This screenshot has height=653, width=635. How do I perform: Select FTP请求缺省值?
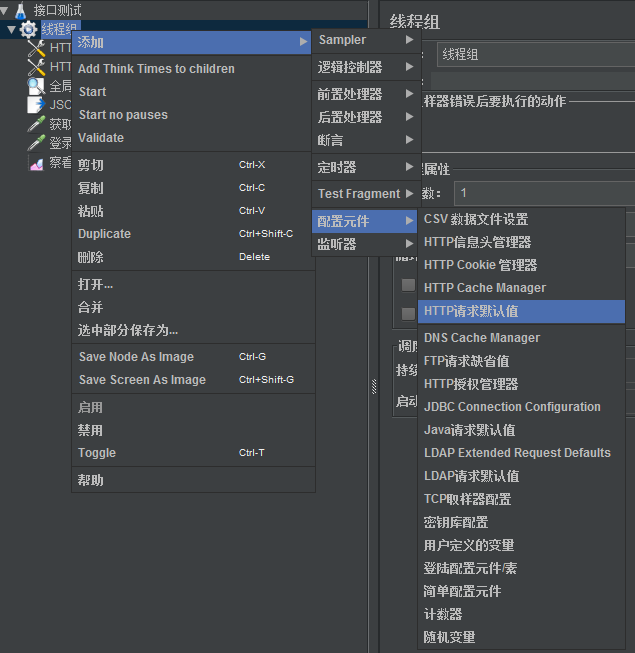[521, 361]
